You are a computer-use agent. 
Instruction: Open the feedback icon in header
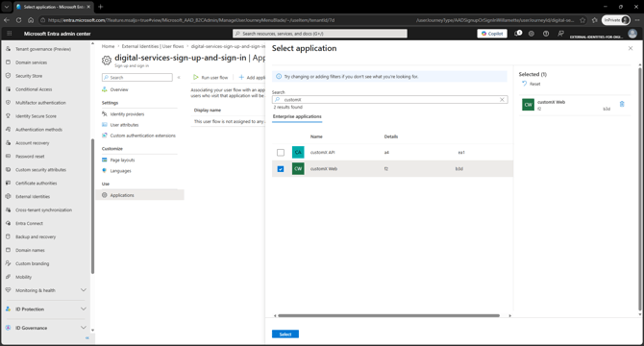[x=560, y=34]
